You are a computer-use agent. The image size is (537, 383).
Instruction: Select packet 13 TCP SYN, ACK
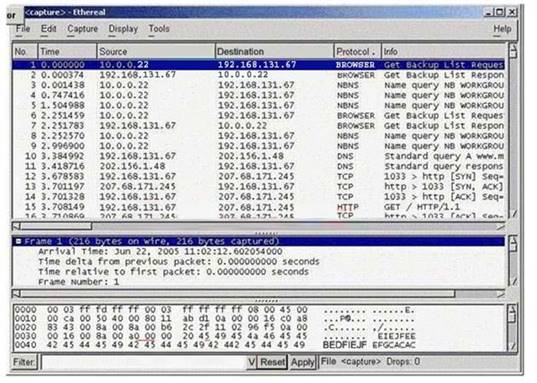click(x=259, y=187)
